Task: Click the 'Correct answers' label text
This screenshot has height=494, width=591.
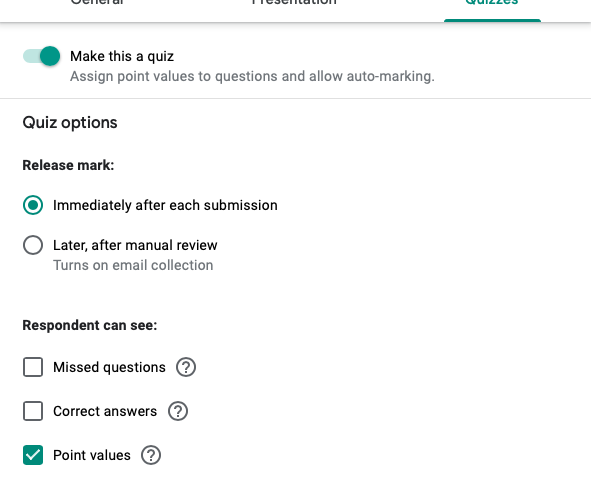Action: [105, 411]
